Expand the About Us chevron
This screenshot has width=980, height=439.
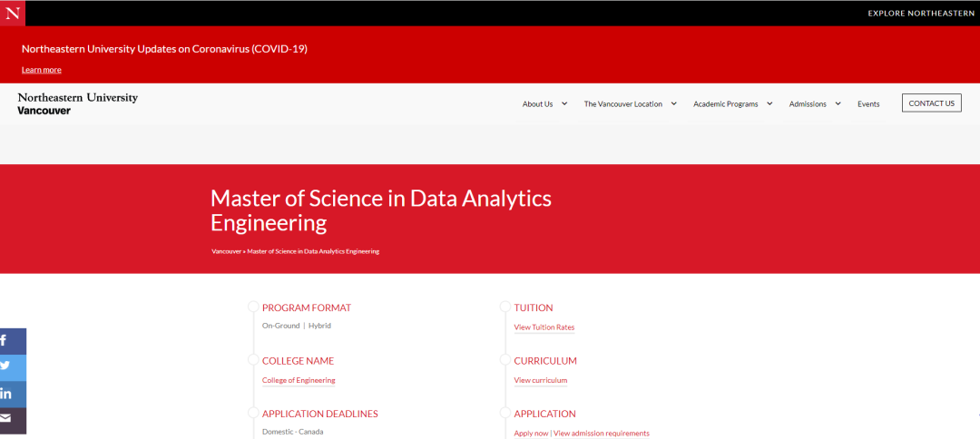(564, 103)
